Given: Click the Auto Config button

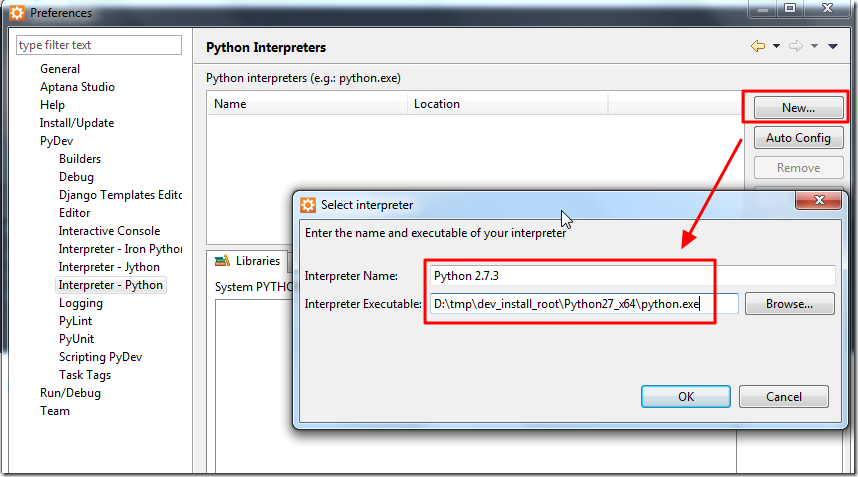Looking at the screenshot, I should pos(798,138).
